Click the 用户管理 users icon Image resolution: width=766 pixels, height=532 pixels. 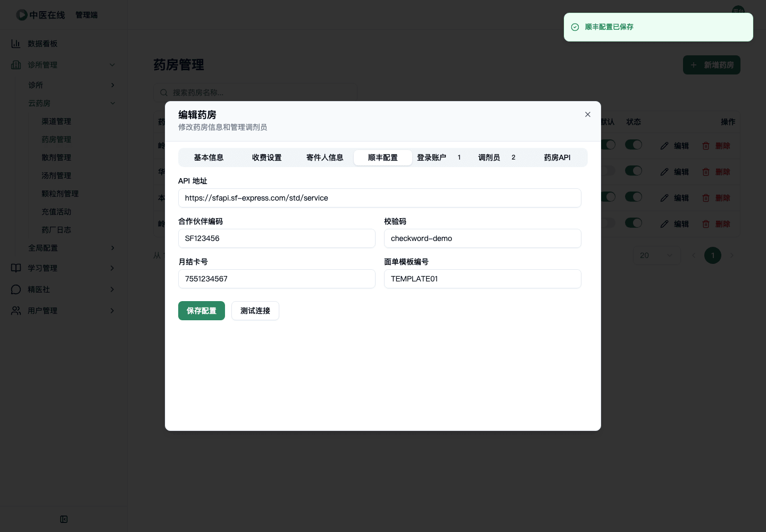16,311
